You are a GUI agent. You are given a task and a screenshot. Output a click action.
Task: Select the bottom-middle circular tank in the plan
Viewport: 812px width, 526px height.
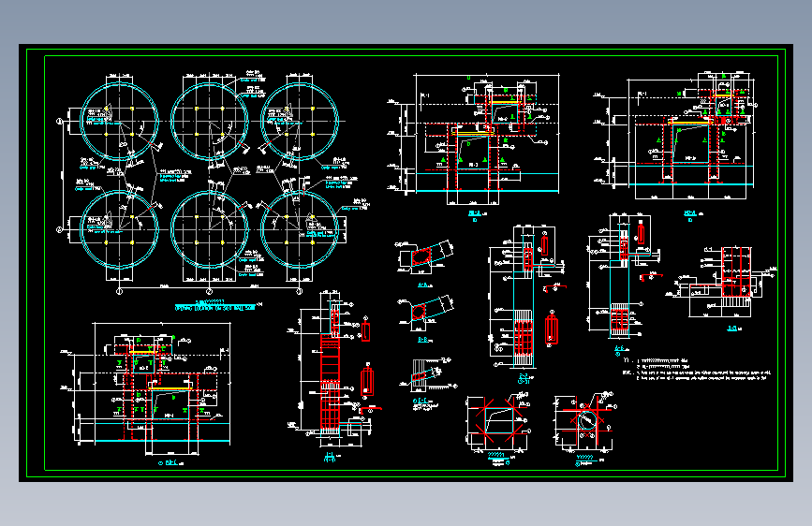(x=209, y=229)
